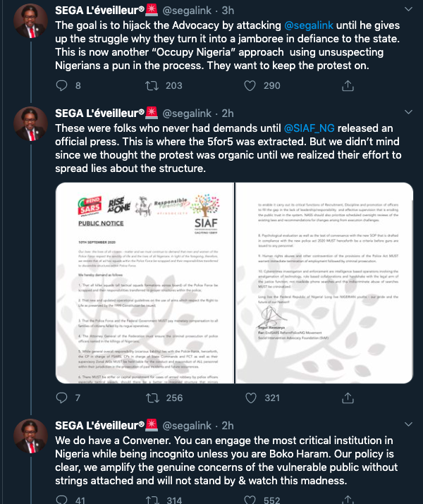This screenshot has height=504, width=423.
Task: Open the Public Notice document image
Action: pyautogui.click(x=145, y=283)
